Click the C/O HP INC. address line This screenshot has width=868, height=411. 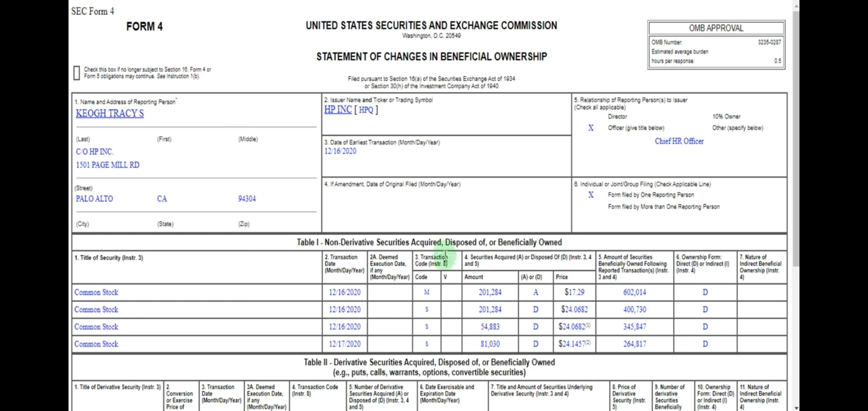point(95,152)
